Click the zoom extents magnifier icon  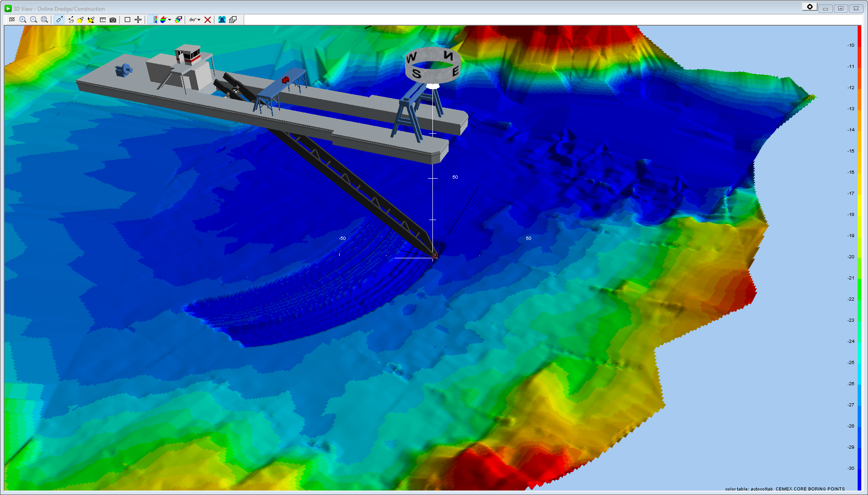tap(45, 20)
